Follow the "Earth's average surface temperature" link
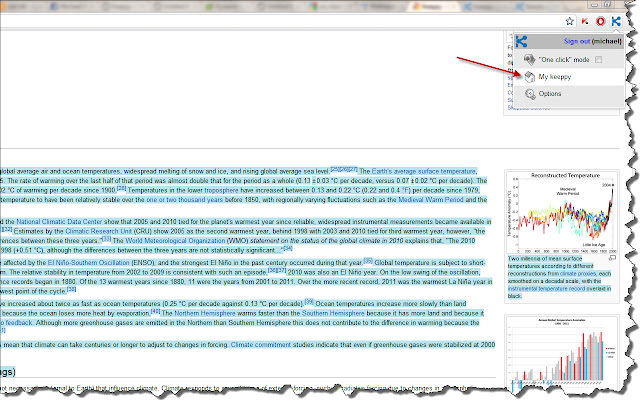 [424, 171]
